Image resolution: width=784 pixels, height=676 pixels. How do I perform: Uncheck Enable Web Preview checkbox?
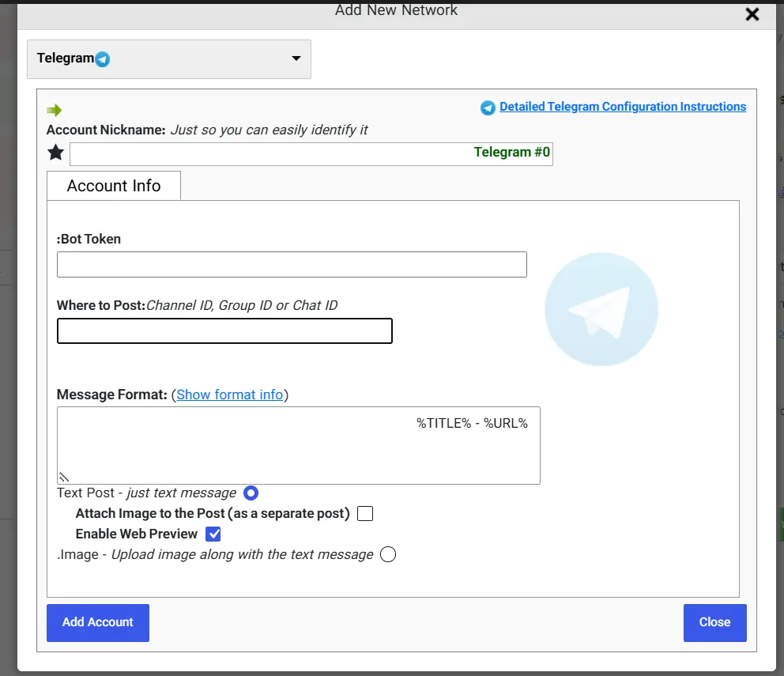[x=213, y=534]
